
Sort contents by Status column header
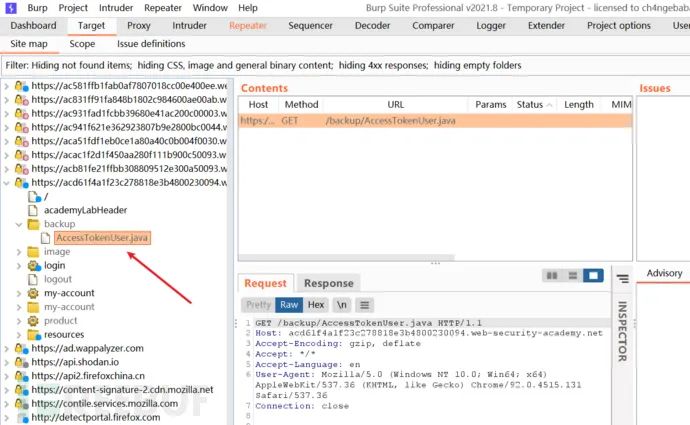point(534,105)
